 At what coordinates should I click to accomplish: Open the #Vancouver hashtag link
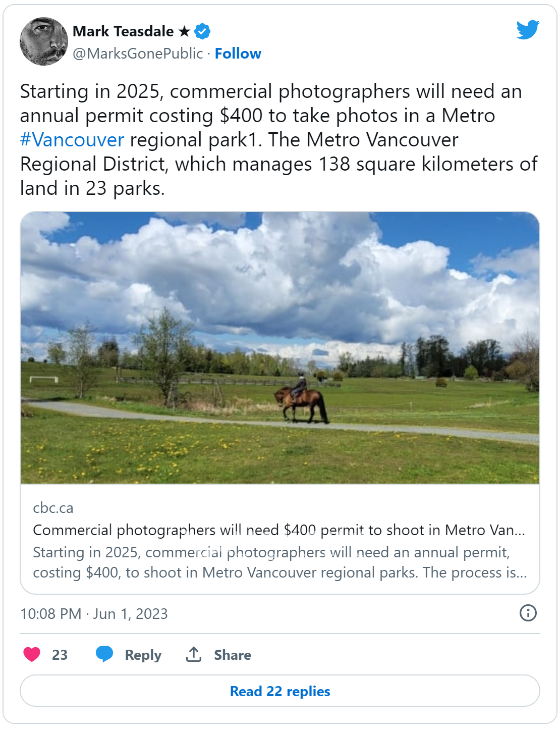pos(72,140)
